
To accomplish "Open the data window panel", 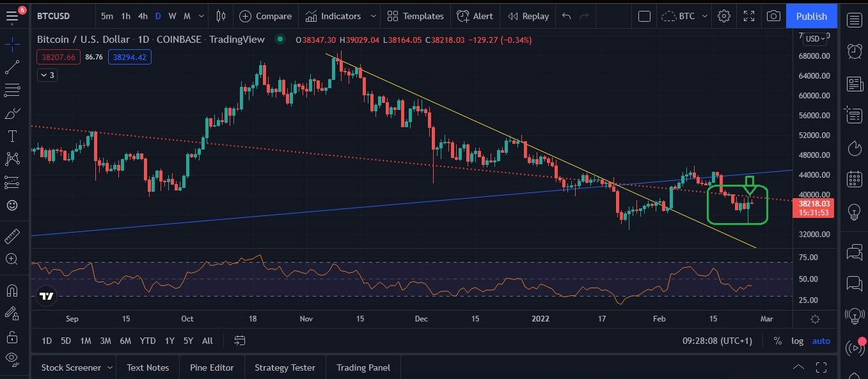I will (x=854, y=115).
